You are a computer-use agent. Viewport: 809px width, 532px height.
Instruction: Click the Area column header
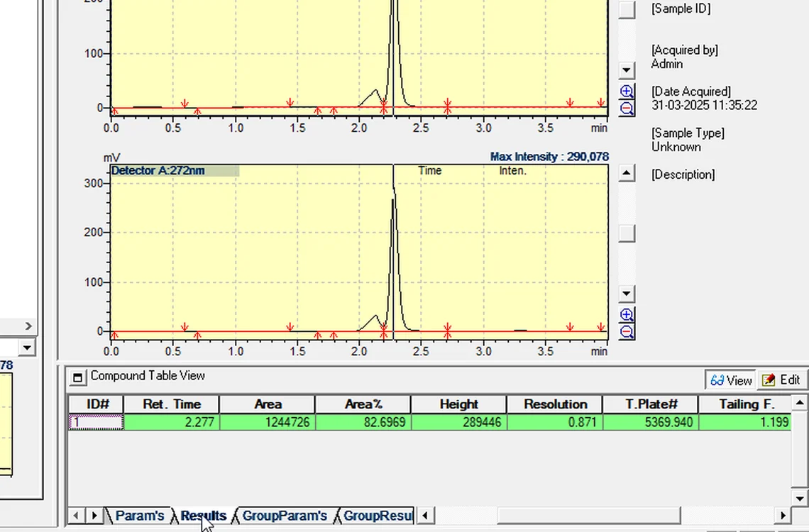click(x=268, y=404)
